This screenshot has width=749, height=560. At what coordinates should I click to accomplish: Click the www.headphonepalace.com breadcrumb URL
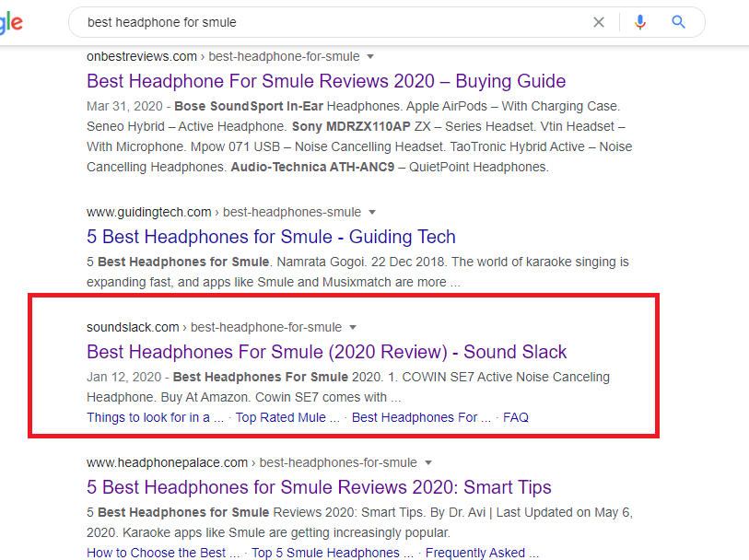252,462
